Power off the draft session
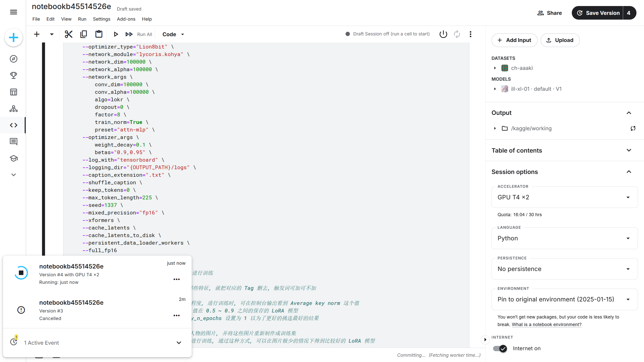This screenshot has height=362, width=644. coord(443,34)
